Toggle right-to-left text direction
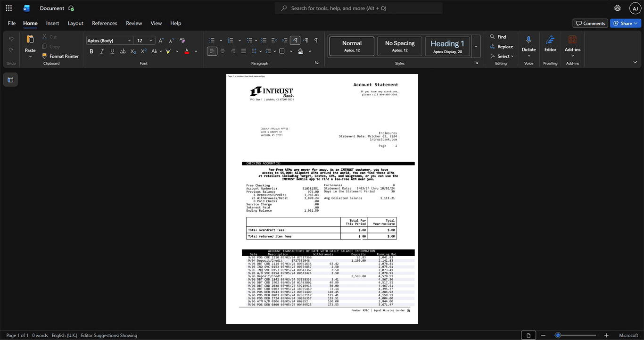644x340 pixels. tap(305, 41)
